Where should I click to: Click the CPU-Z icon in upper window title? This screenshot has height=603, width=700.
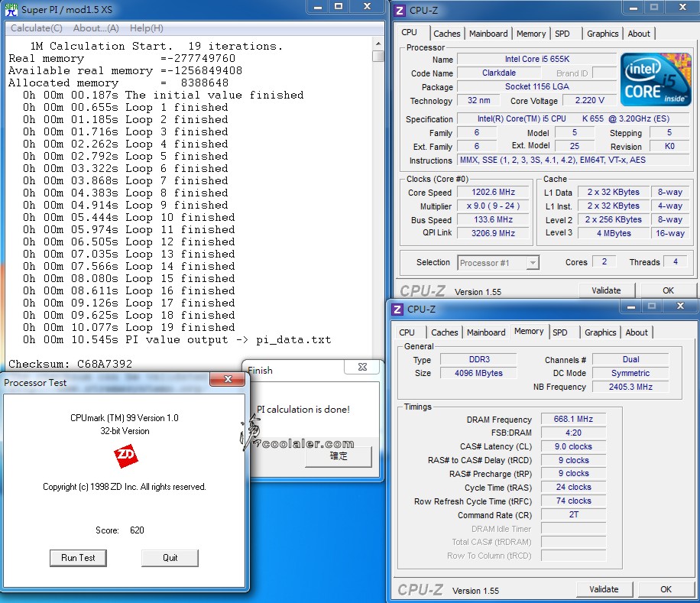click(400, 10)
